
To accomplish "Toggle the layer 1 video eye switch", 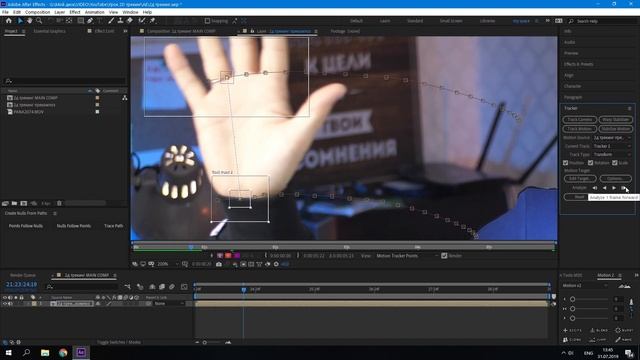I will [x=5, y=304].
